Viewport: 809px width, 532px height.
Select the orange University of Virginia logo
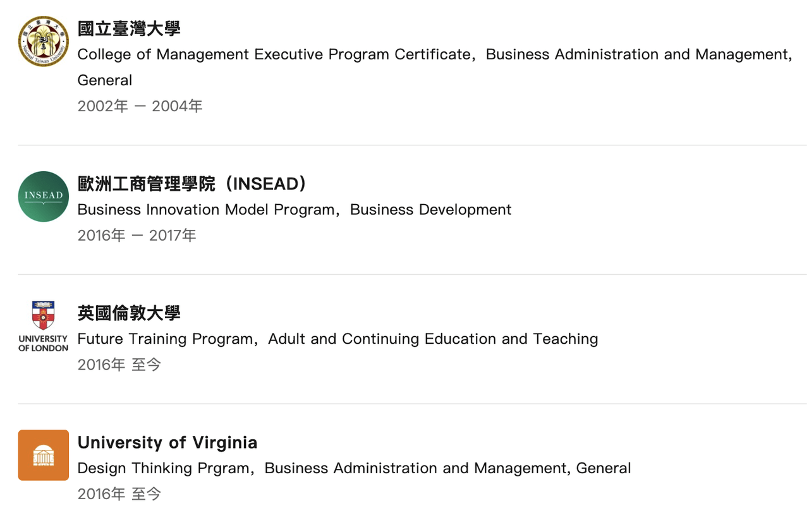(43, 455)
